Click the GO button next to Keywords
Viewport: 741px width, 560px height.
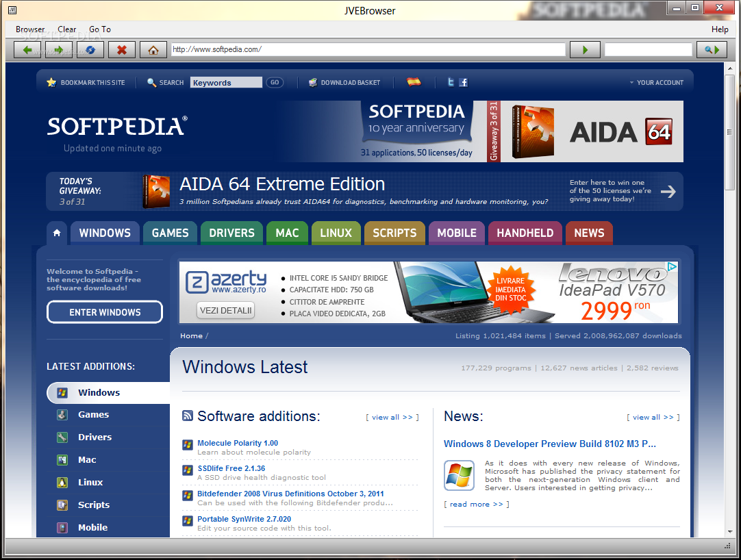click(275, 82)
